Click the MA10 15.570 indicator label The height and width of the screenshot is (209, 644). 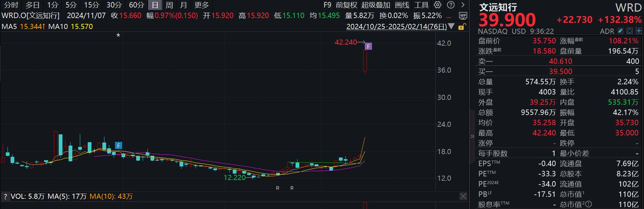(x=71, y=27)
